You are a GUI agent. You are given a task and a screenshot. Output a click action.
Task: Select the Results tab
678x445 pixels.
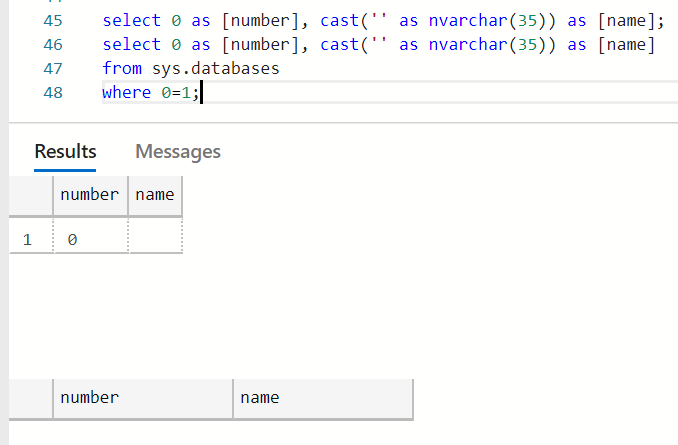[x=65, y=152]
